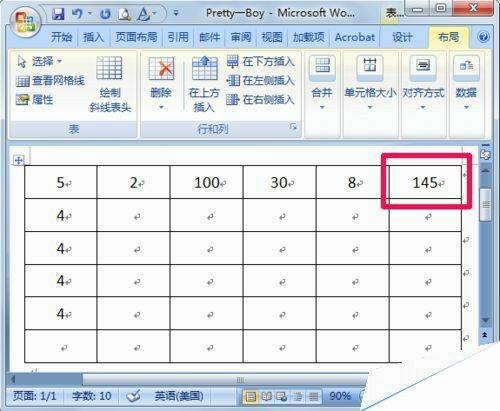500x411 pixels.
Task: Open the table 设计 tab
Action: pos(402,37)
